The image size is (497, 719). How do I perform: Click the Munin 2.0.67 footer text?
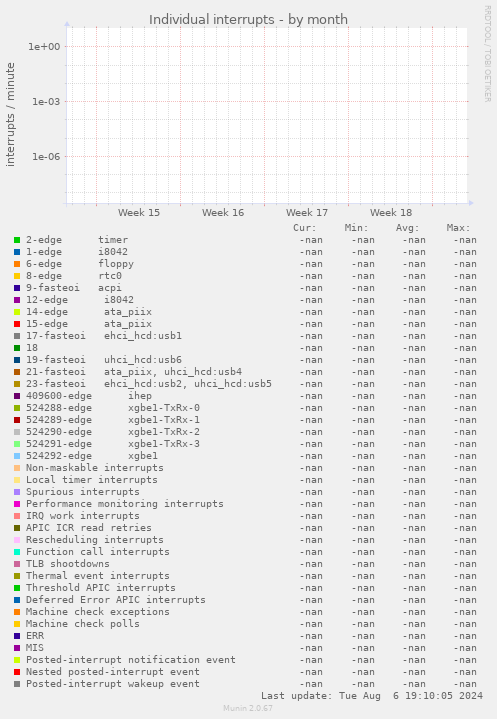(x=248, y=708)
